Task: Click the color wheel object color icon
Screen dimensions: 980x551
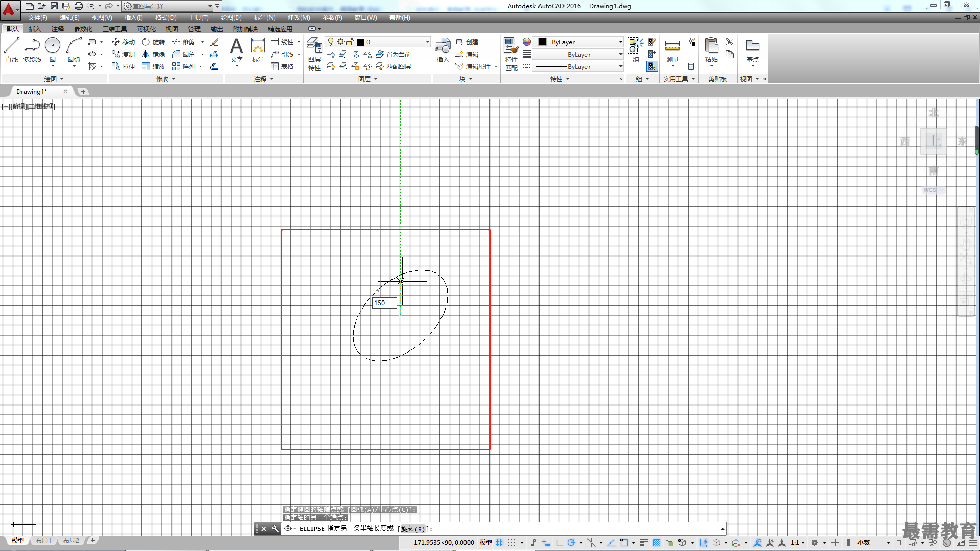Action: [x=527, y=42]
